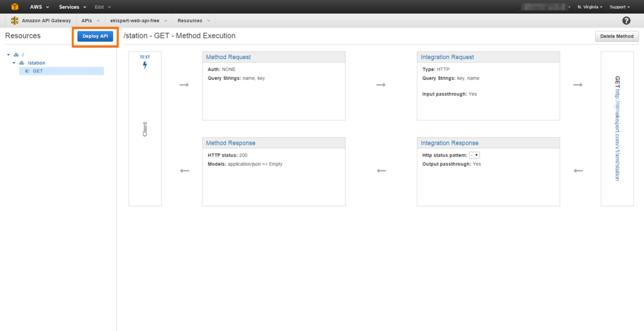Open the Resources breadcrumb dropdown
The width and height of the screenshot is (644, 331).
[x=194, y=21]
